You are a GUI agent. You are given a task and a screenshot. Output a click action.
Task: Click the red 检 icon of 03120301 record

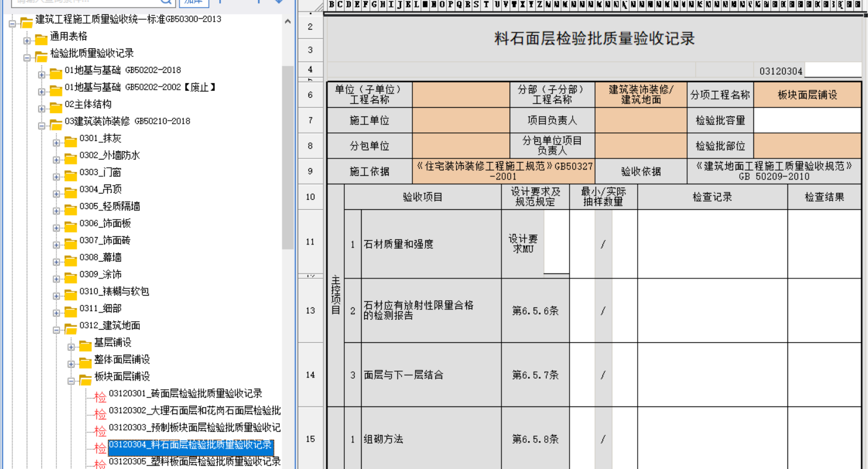tap(100, 397)
